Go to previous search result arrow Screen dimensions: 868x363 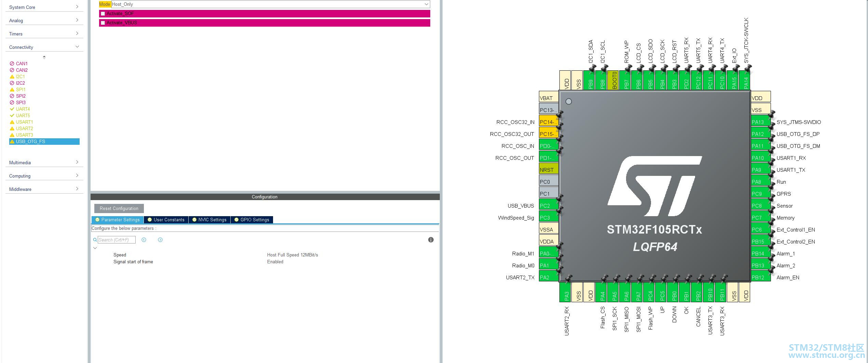click(144, 240)
